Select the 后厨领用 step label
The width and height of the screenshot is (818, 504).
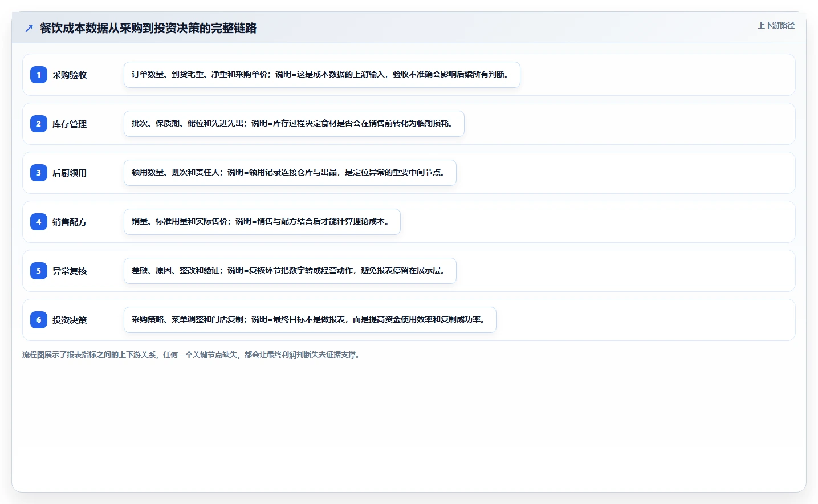click(x=70, y=173)
